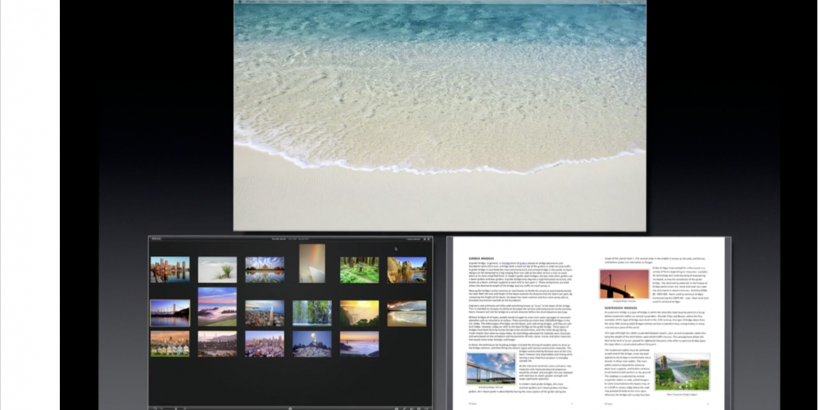
Task: Pick the beach waves sunset photo
Action: click(x=407, y=313)
